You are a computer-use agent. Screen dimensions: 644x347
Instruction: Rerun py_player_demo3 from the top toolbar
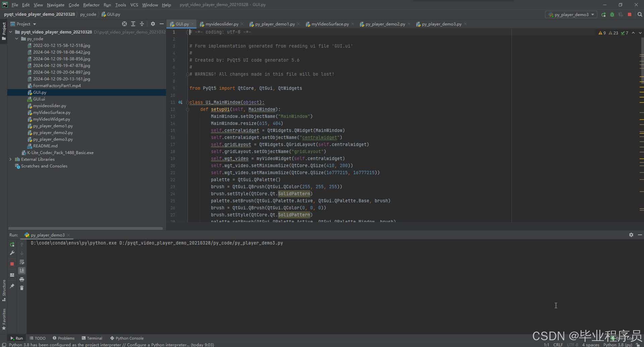click(603, 15)
